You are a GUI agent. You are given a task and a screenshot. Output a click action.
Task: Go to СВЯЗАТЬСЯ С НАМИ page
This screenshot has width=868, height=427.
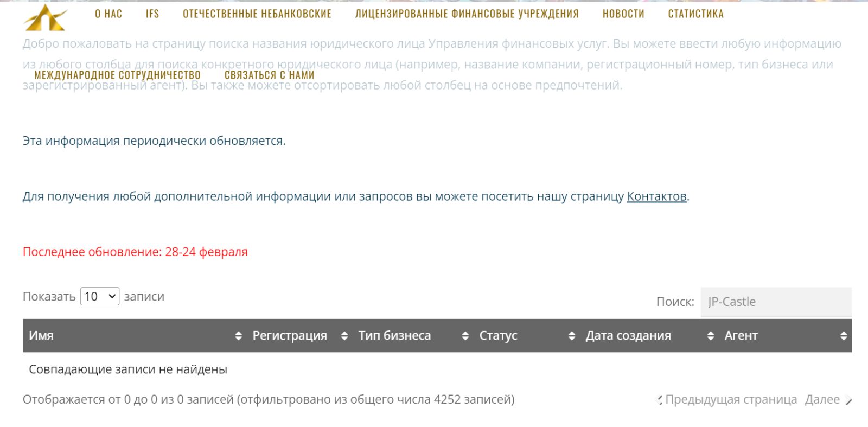point(270,75)
